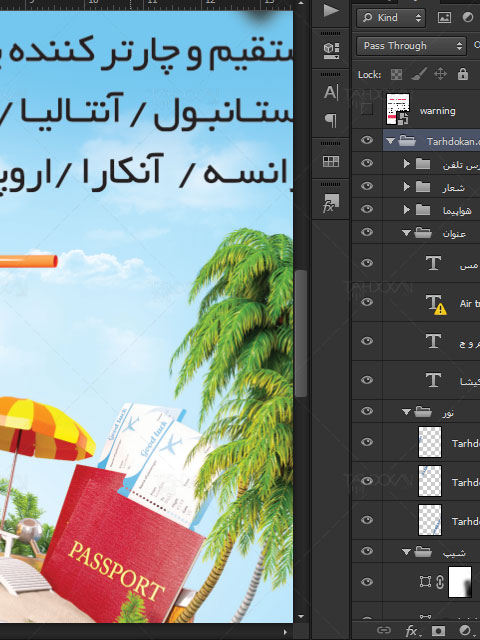Expand the هواپیما group
The image size is (480, 640).
click(x=406, y=209)
